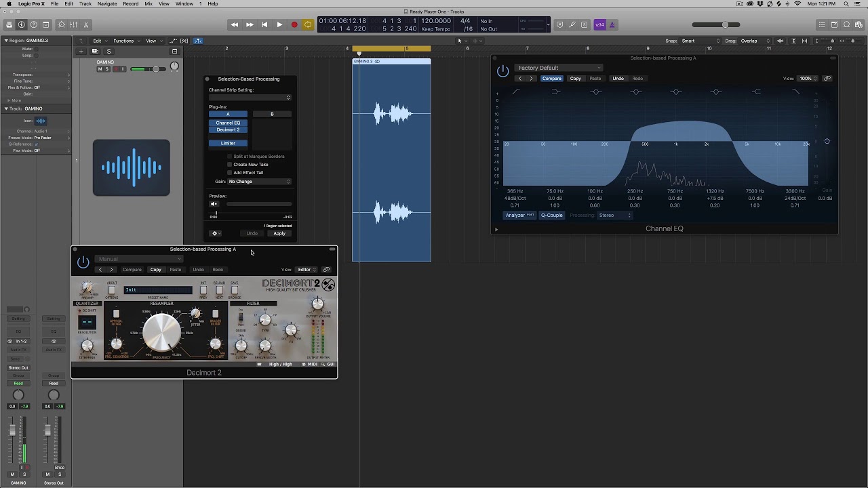Open the Loop Browser
Viewport: 868px width, 488px height.
tap(847, 25)
